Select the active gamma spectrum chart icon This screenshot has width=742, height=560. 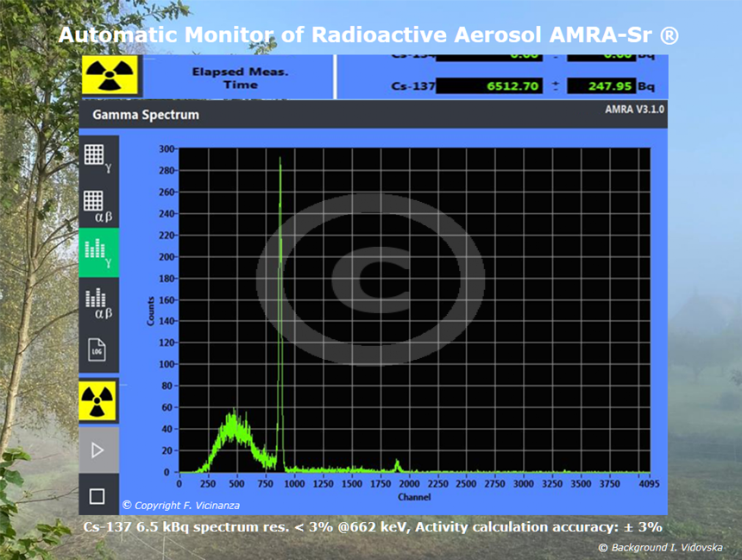tap(98, 253)
